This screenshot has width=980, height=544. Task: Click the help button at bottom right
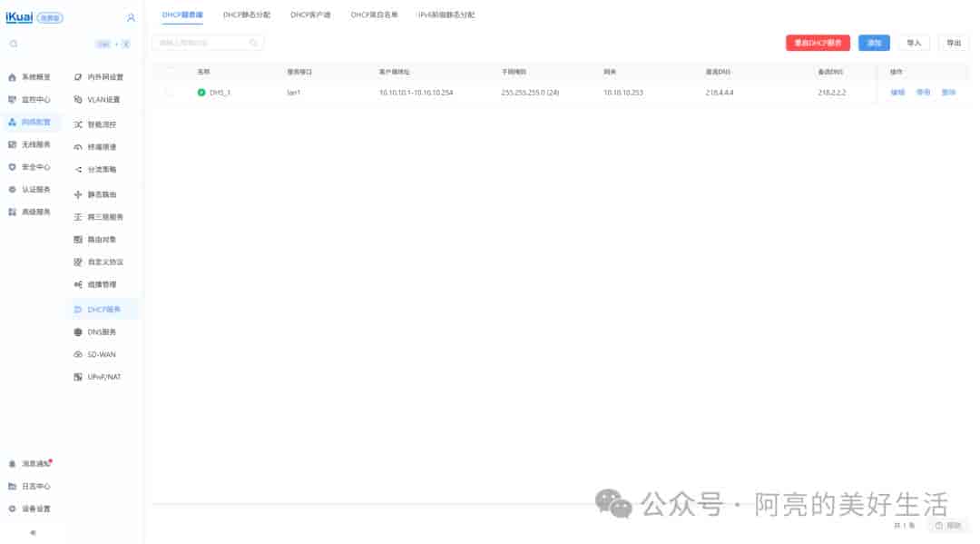click(948, 526)
